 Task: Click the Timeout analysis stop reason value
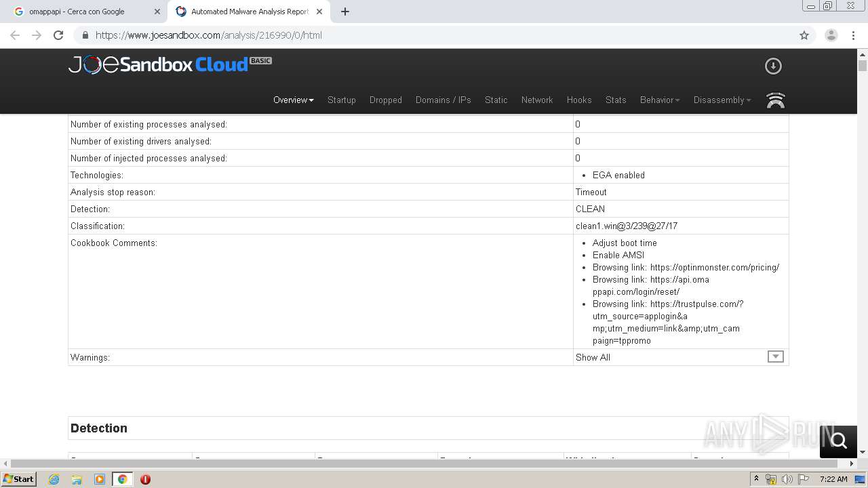[x=591, y=192]
